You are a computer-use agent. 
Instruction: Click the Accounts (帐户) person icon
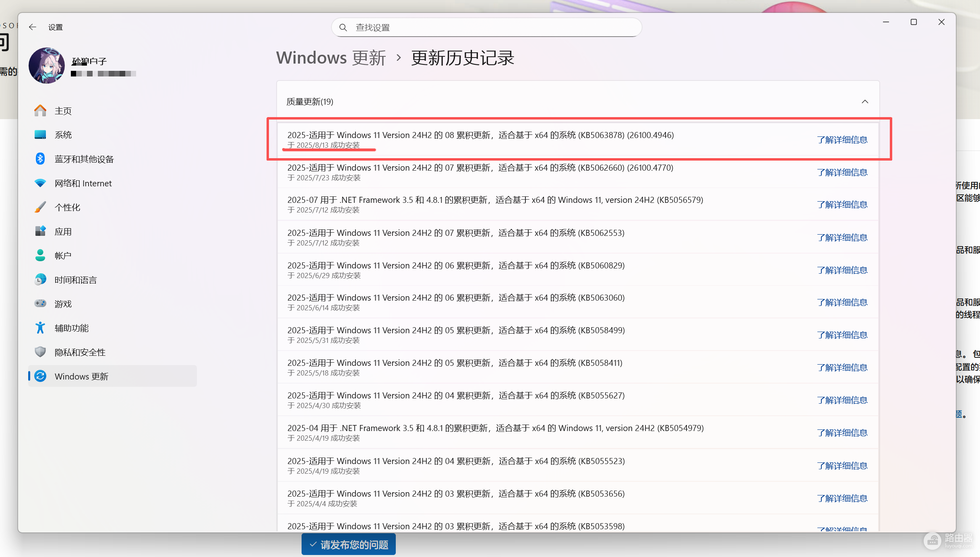[x=40, y=256]
